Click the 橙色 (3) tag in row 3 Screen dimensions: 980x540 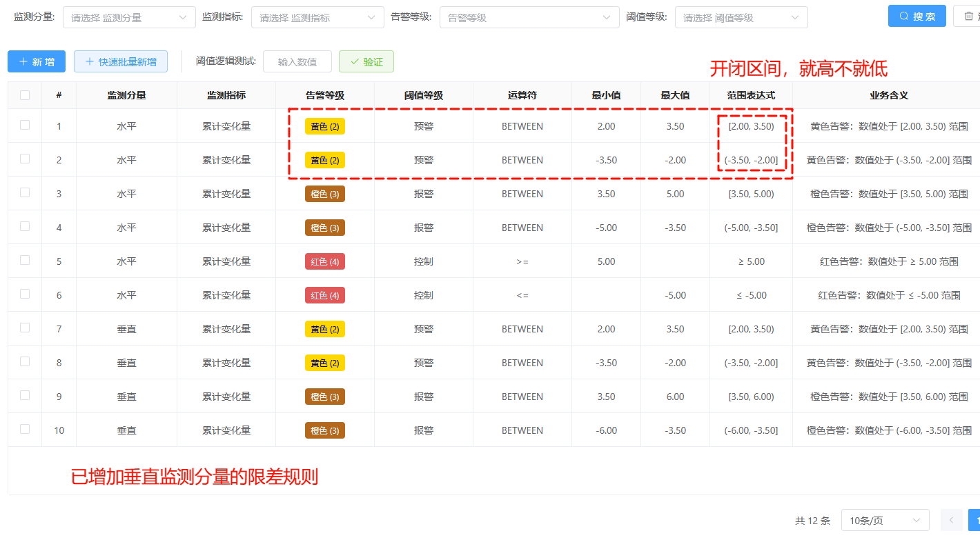point(325,194)
